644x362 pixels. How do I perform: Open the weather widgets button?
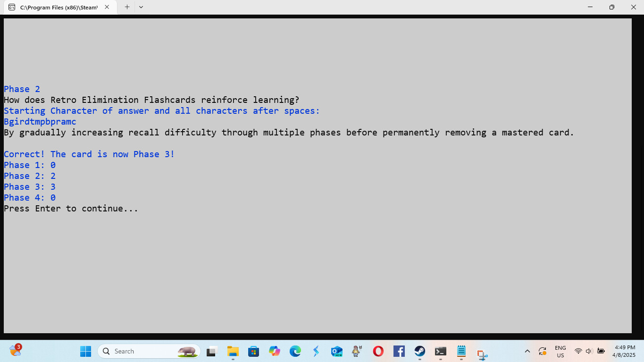pyautogui.click(x=16, y=351)
